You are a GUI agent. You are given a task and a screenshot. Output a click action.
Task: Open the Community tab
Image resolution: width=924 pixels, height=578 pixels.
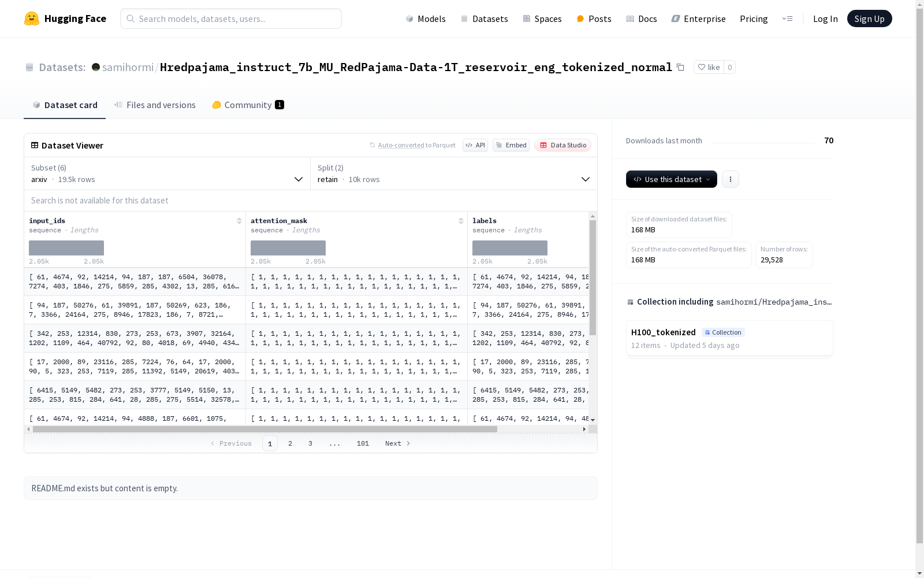[x=248, y=105]
